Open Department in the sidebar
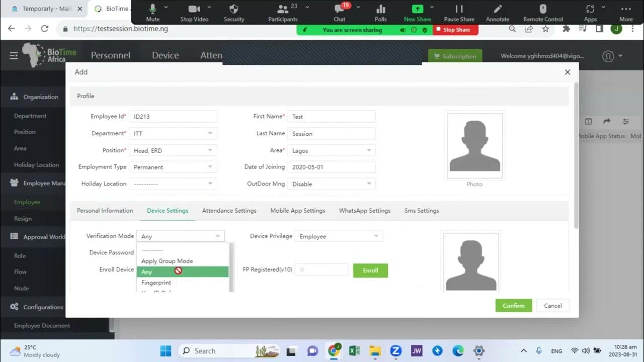This screenshot has height=362, width=644. pos(30,116)
